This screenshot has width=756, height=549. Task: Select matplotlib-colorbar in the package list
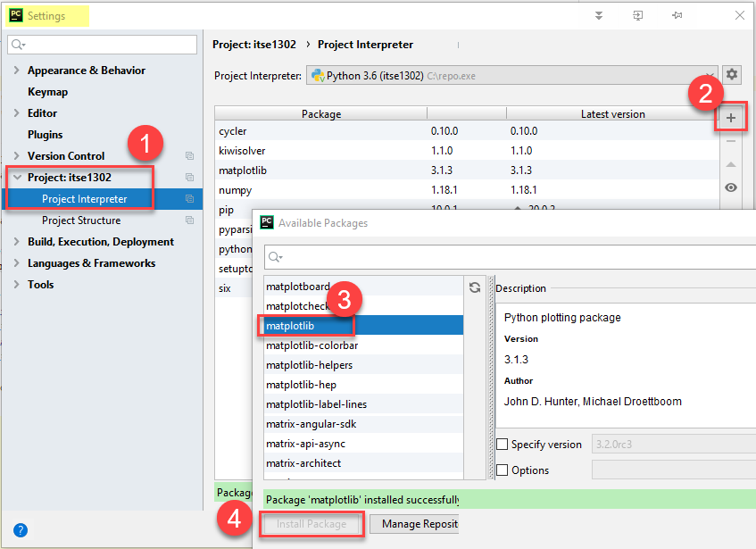point(312,345)
